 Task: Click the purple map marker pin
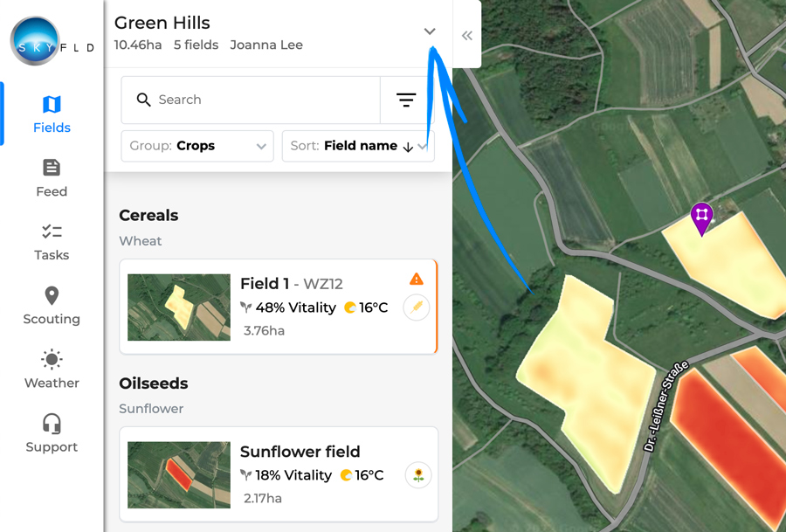(702, 218)
